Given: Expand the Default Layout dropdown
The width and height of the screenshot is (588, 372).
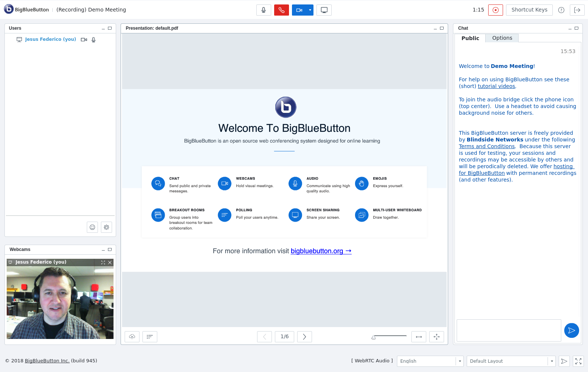Looking at the screenshot, I should coord(511,361).
